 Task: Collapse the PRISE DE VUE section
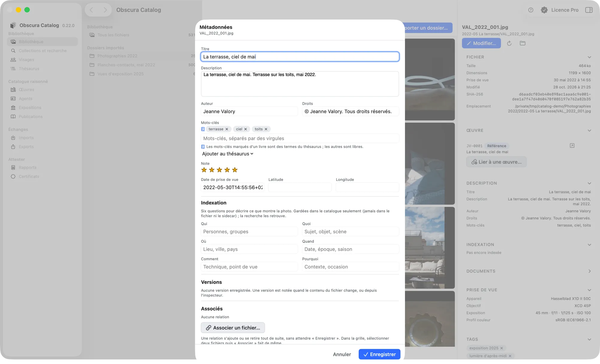coord(589,290)
